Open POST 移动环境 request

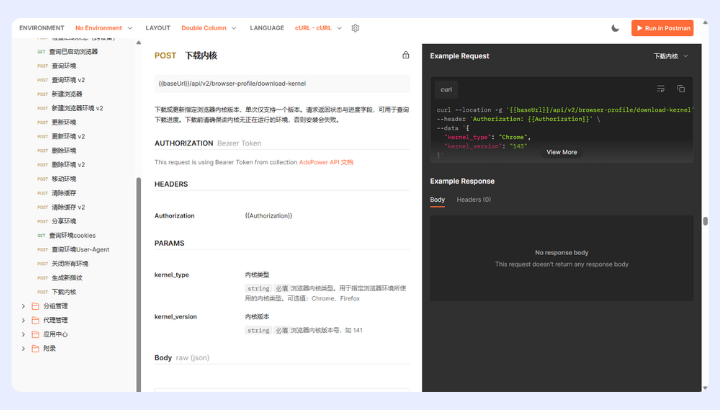pos(57,179)
